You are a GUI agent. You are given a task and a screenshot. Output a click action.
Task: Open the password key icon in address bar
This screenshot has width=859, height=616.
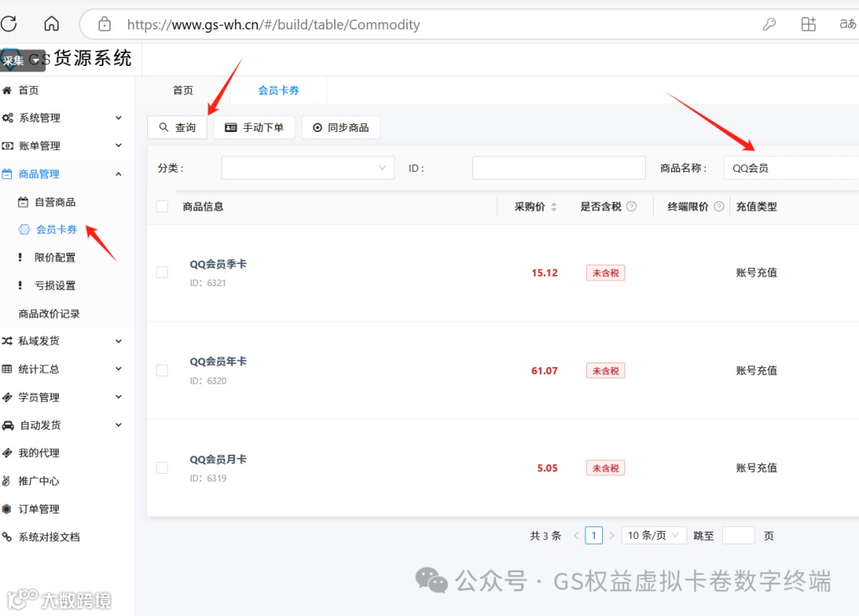[769, 24]
